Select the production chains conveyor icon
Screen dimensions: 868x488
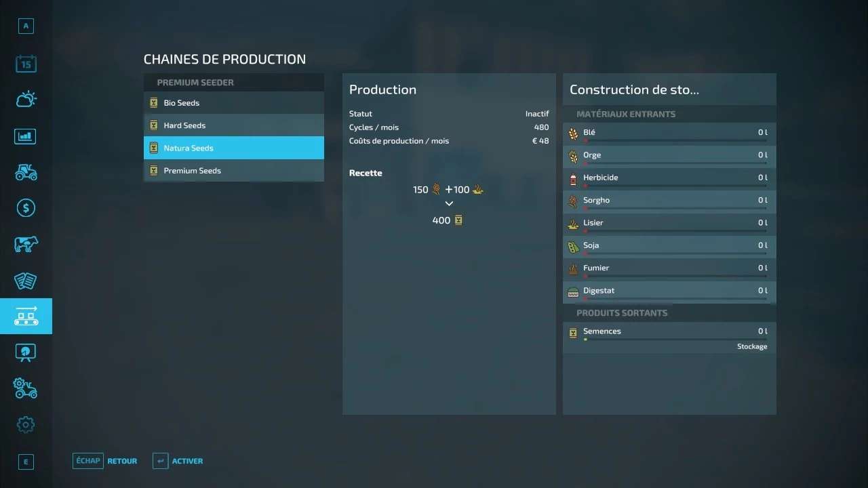click(26, 316)
